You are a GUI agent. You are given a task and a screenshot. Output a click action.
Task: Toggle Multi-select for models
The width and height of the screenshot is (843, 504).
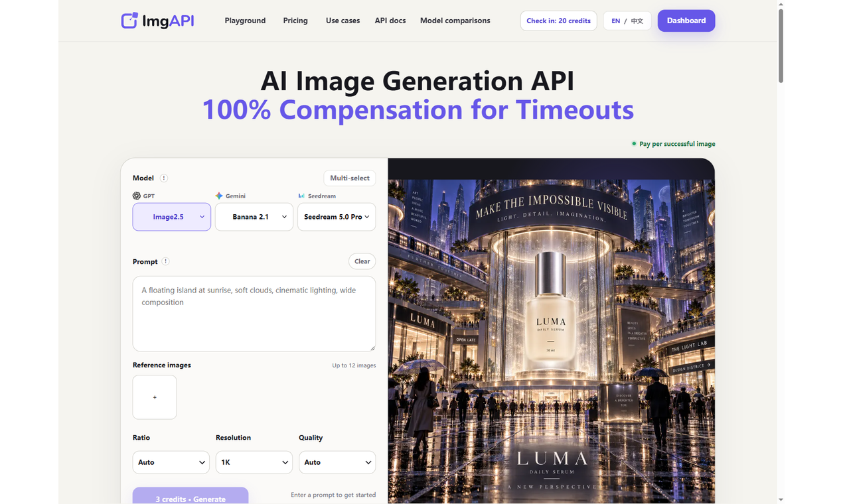click(x=350, y=178)
